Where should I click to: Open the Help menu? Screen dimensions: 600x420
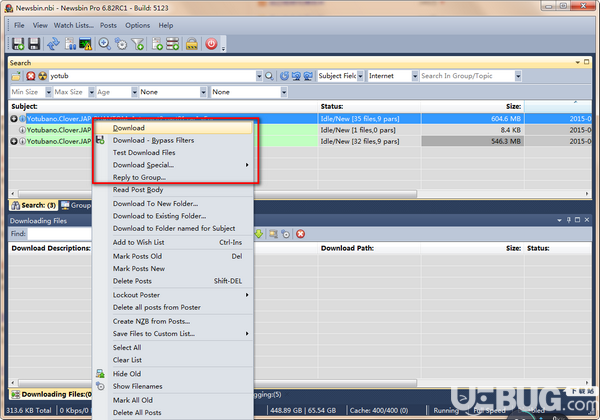pyautogui.click(x=166, y=26)
